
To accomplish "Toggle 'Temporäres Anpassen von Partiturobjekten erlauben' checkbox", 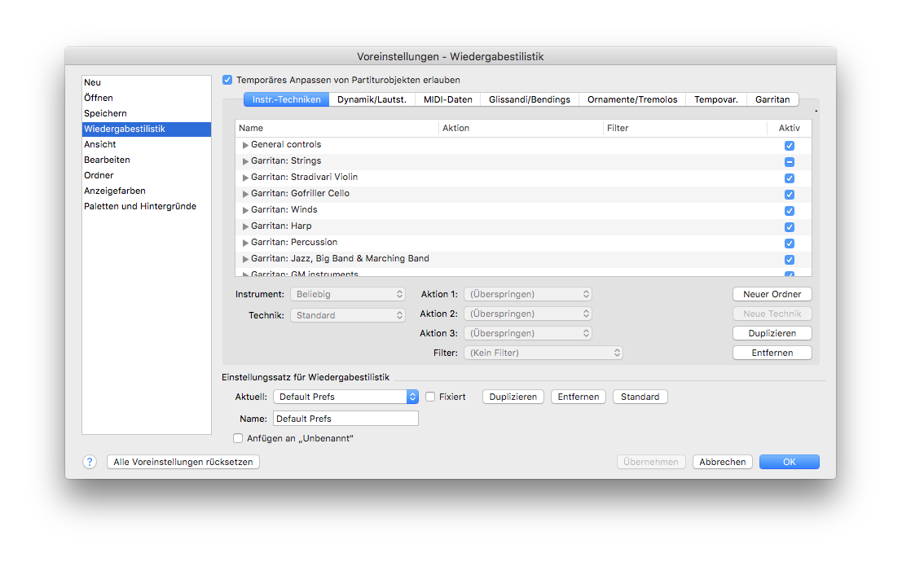I will (227, 80).
